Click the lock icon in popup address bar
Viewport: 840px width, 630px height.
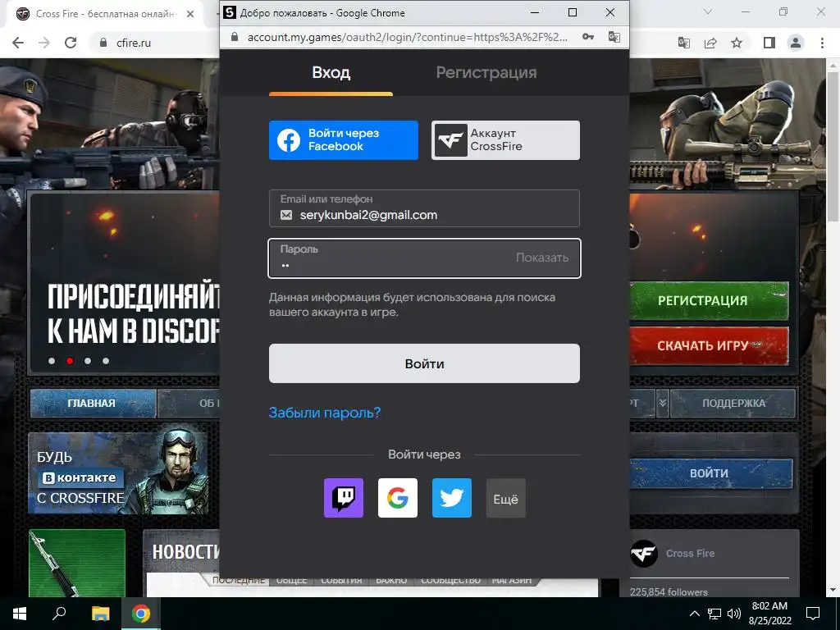[234, 37]
